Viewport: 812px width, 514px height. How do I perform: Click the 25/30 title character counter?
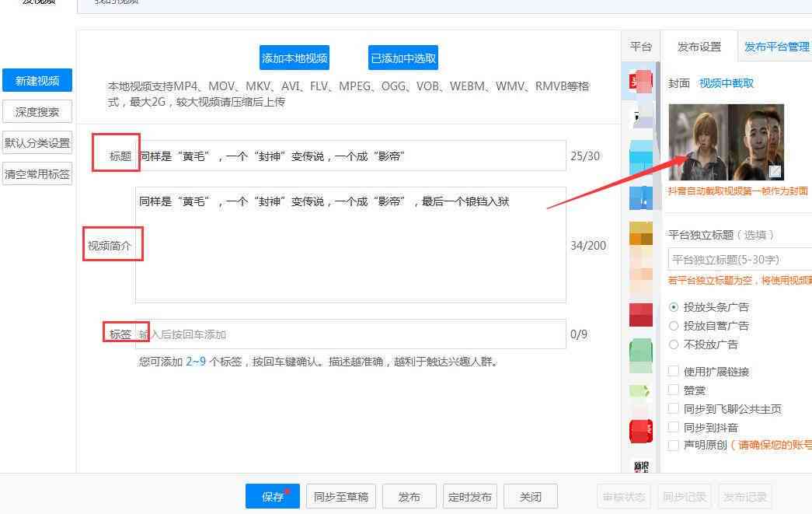585,156
